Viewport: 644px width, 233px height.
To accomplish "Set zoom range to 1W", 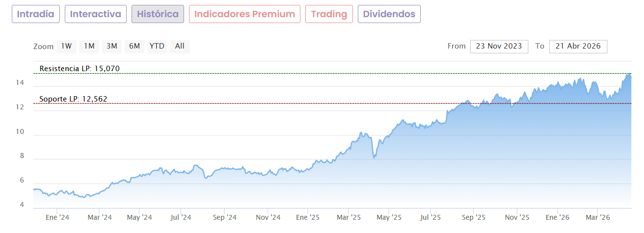I will click(66, 46).
